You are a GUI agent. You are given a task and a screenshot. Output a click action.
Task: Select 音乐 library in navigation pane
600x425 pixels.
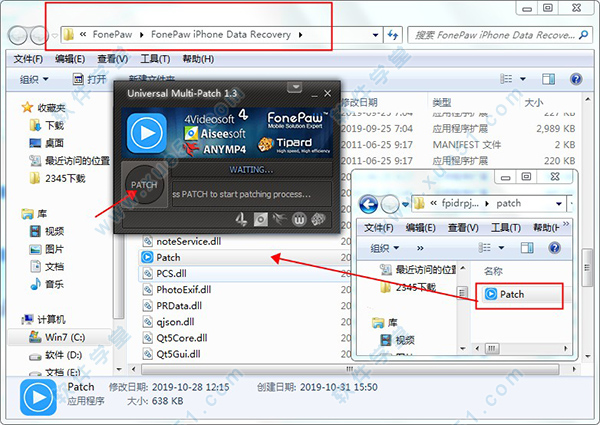pyautogui.click(x=54, y=284)
